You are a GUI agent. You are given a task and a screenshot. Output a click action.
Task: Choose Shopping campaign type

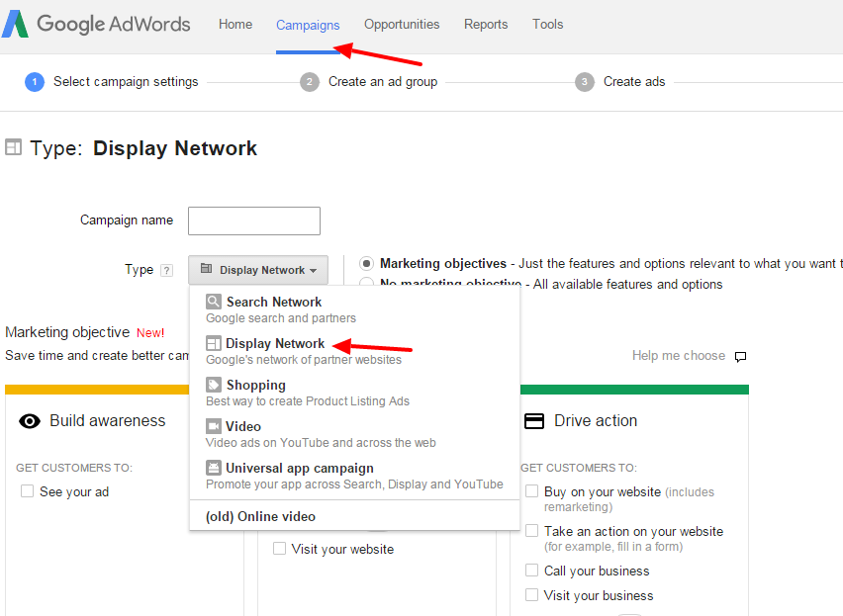coord(354,393)
